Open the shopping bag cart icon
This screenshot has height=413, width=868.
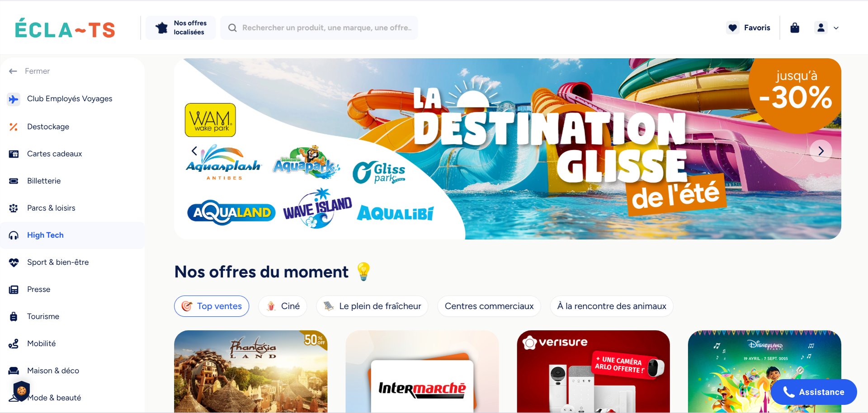pyautogui.click(x=794, y=28)
